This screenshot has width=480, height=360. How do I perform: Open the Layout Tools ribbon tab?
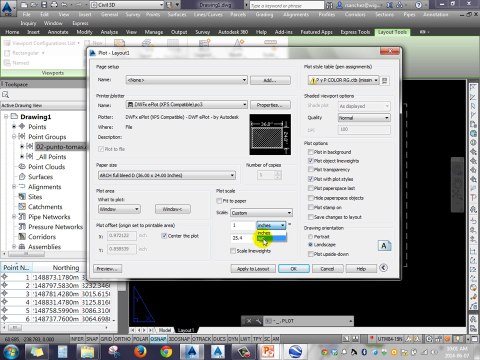[x=392, y=32]
